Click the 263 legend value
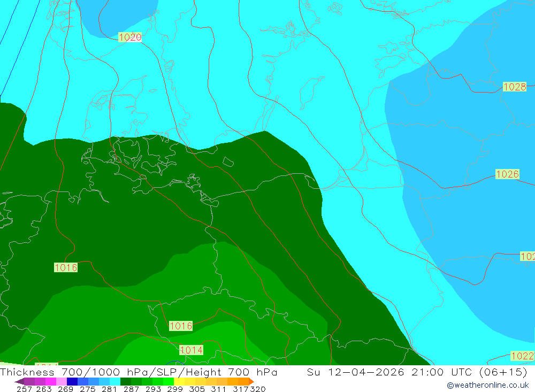 click(x=44, y=389)
